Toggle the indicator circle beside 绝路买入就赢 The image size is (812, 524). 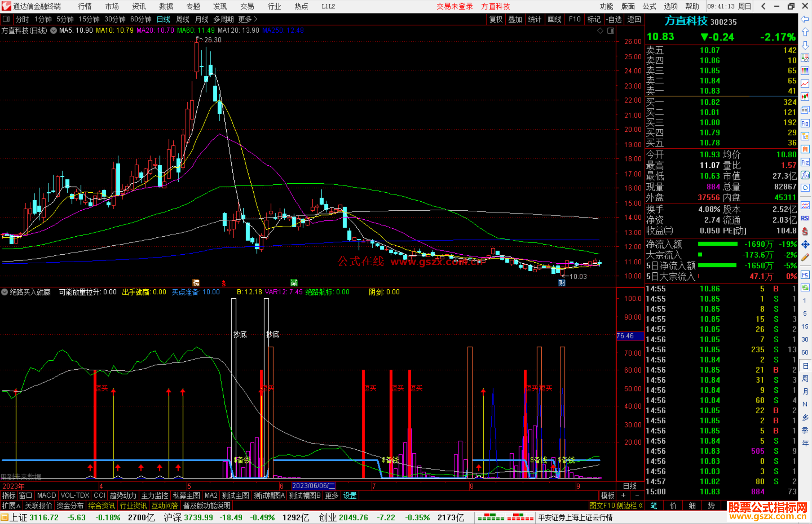tap(5, 292)
